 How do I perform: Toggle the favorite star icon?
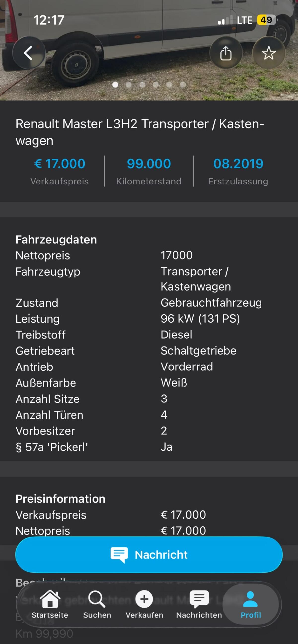point(268,53)
